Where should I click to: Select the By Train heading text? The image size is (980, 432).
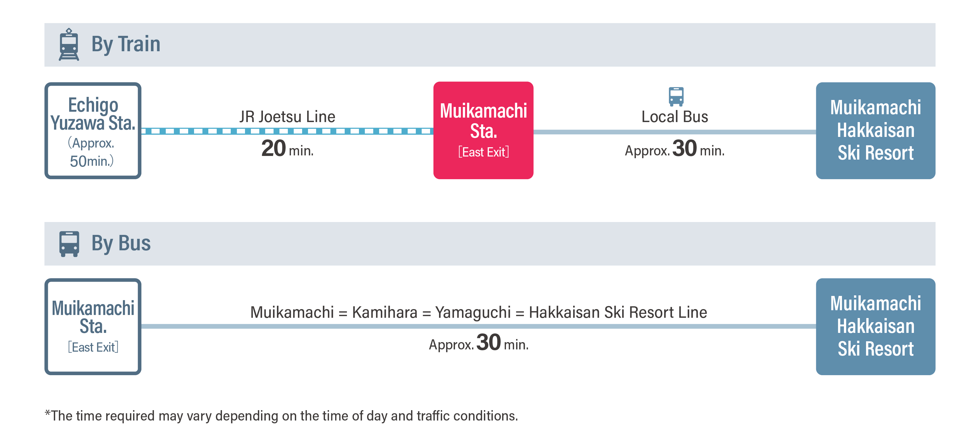tap(125, 44)
